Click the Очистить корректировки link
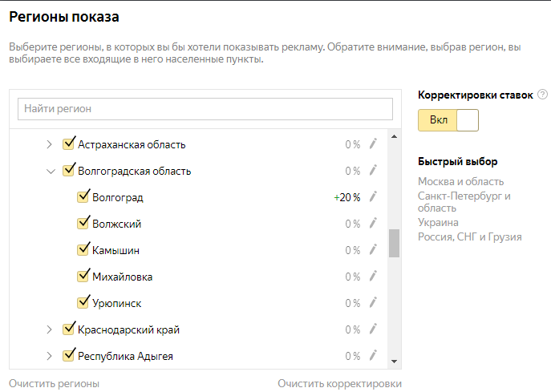 click(339, 383)
